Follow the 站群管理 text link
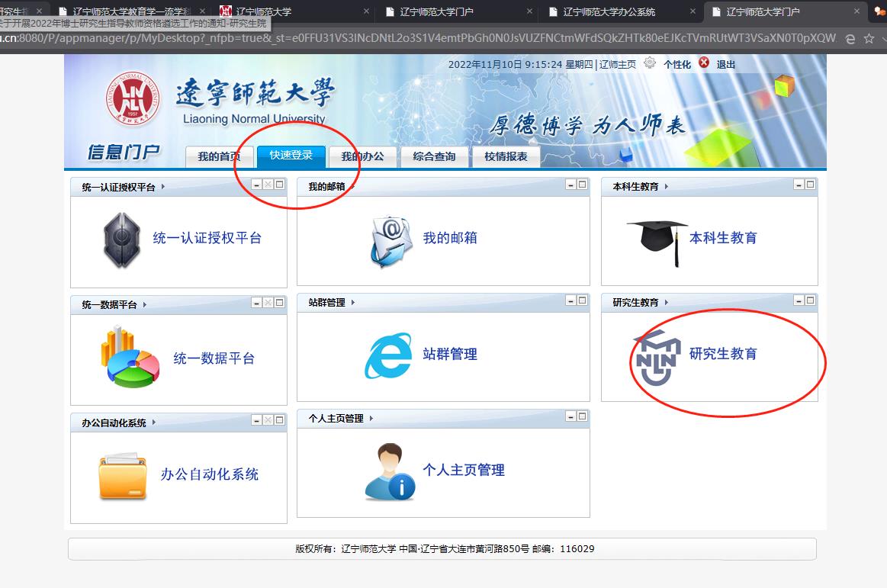 point(450,355)
